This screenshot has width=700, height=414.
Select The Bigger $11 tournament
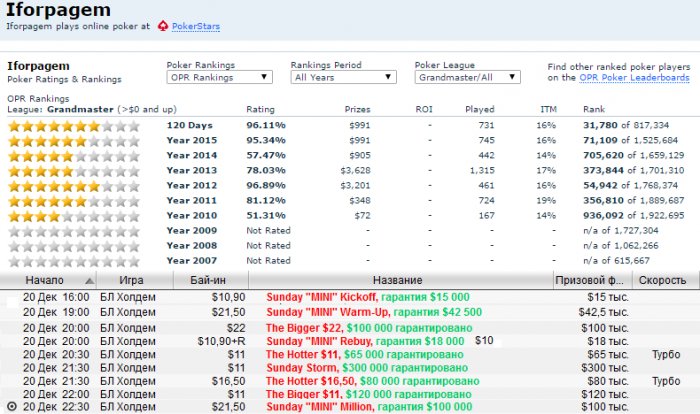pyautogui.click(x=369, y=394)
